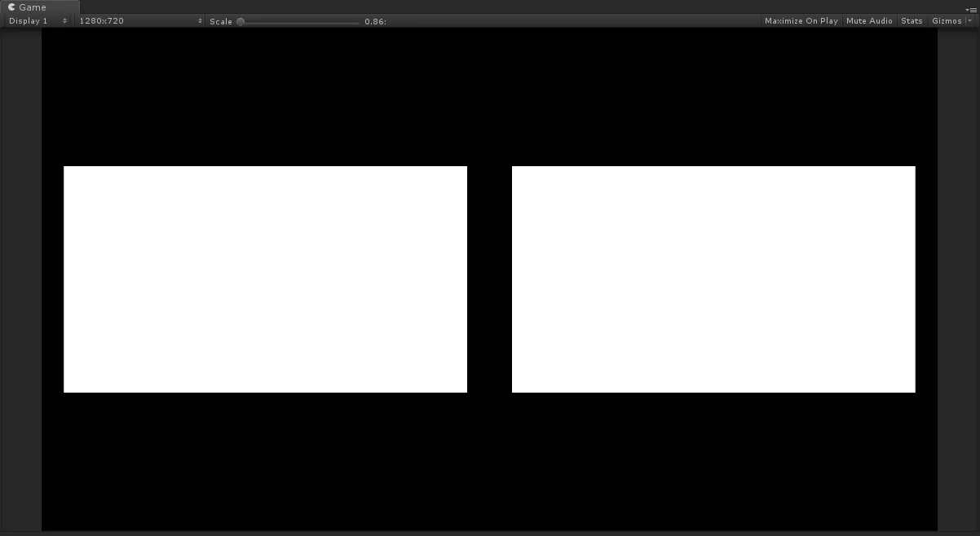Toggle Maximize On Play
Viewport: 980px width, 536px height.
[x=801, y=21]
